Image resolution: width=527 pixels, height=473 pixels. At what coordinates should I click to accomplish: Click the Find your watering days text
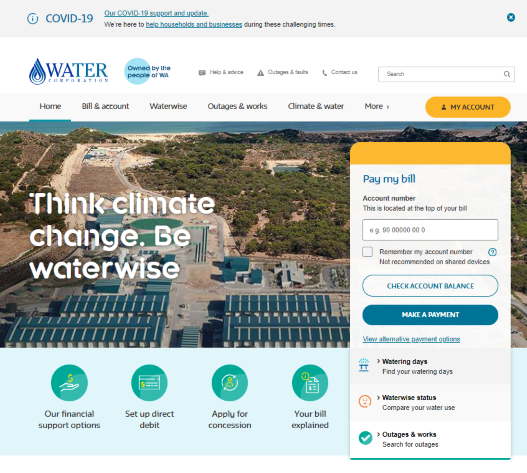[417, 371]
